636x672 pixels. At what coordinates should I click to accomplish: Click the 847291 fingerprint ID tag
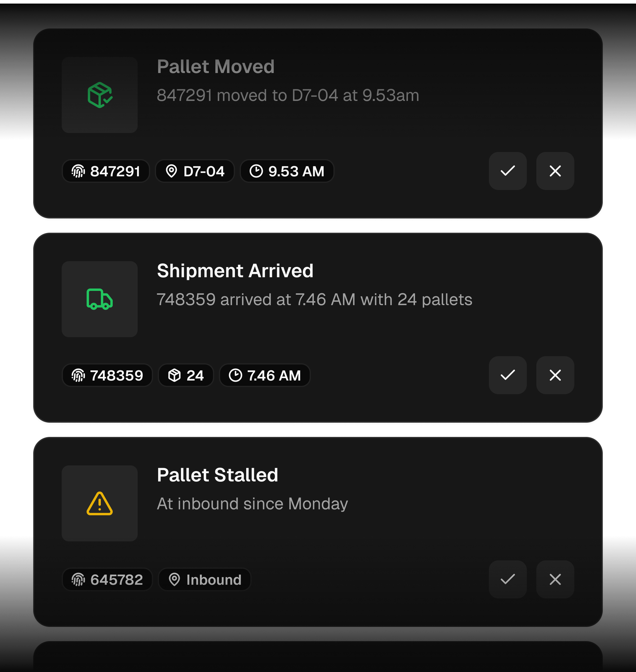click(x=106, y=171)
